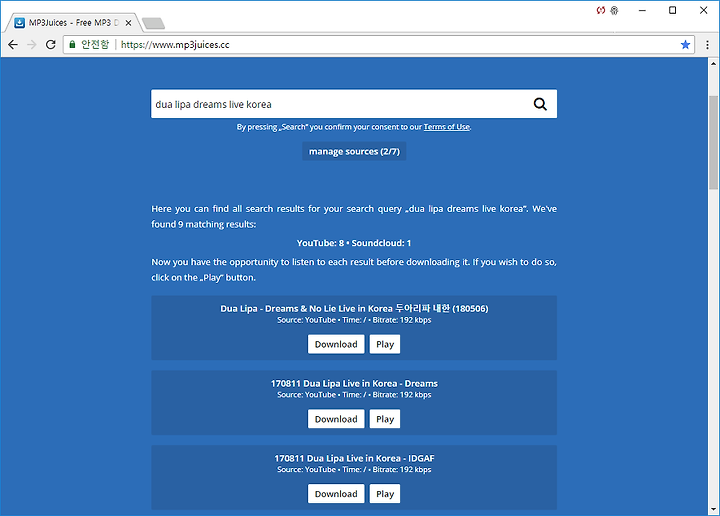This screenshot has height=516, width=720.
Task: Click the red extension icon in title bar
Action: pyautogui.click(x=601, y=10)
